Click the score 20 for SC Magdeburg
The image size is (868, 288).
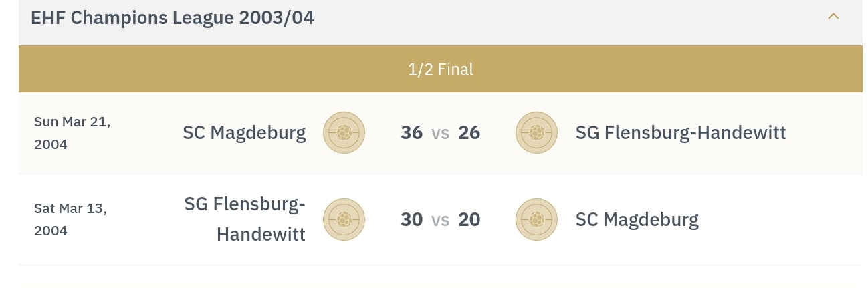click(469, 220)
